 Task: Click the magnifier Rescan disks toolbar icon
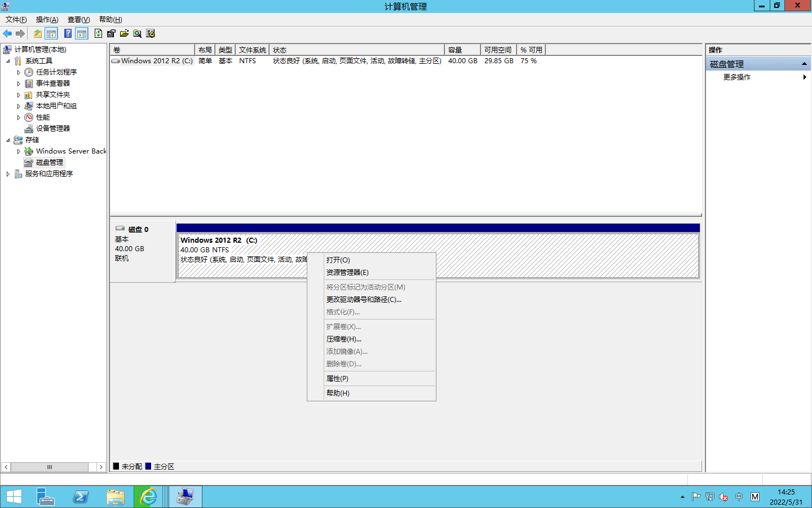click(137, 34)
